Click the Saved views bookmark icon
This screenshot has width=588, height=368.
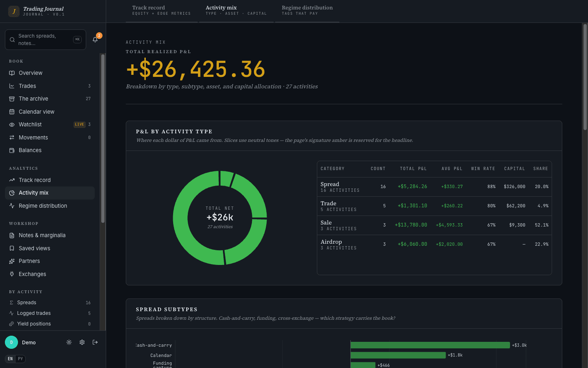click(12, 248)
